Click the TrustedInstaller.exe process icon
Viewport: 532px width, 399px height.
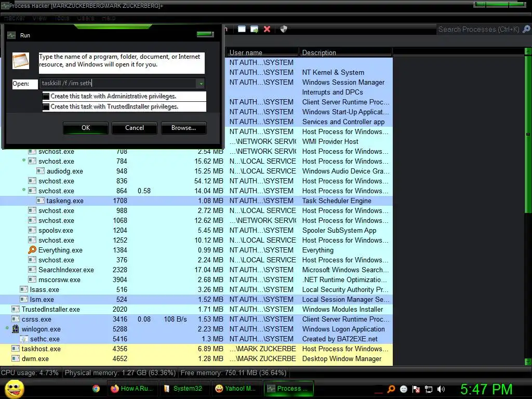[16, 309]
